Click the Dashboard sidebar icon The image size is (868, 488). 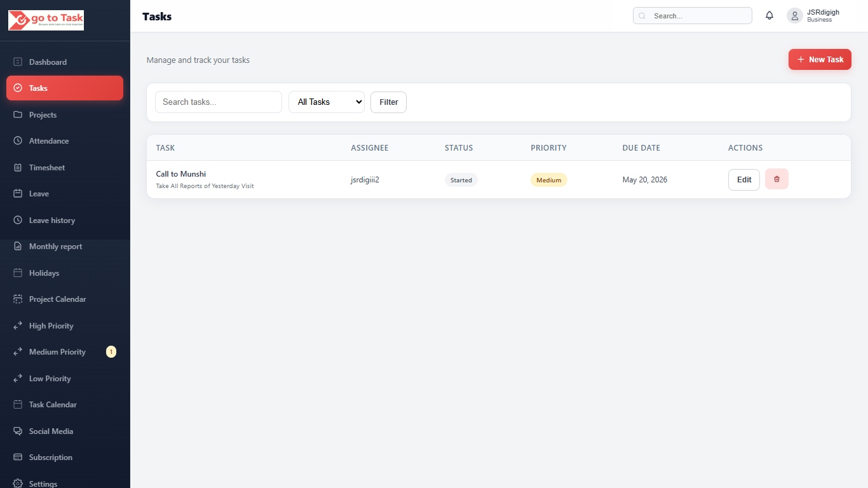(x=18, y=62)
